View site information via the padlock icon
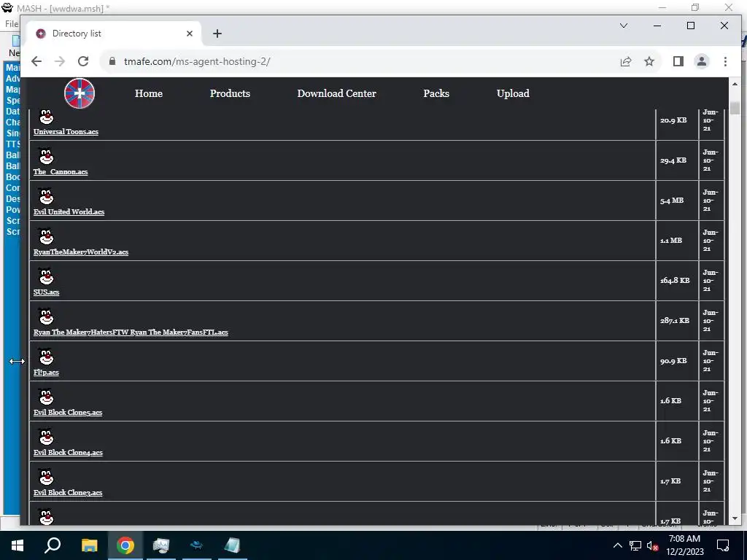This screenshot has width=747, height=560. click(112, 61)
